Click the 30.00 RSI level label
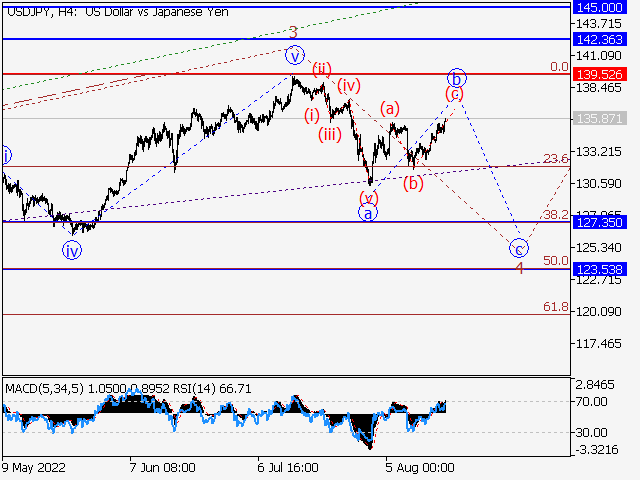The width and height of the screenshot is (640, 480). click(x=591, y=433)
